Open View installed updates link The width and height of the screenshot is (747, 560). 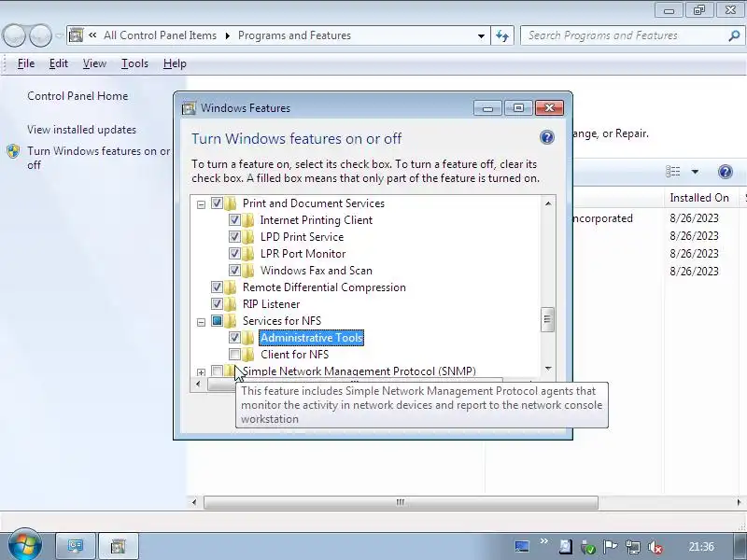81,130
